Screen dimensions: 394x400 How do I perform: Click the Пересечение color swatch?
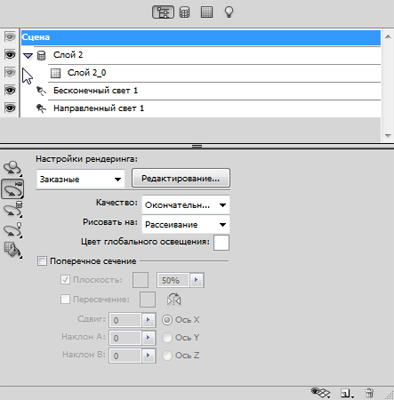147,299
